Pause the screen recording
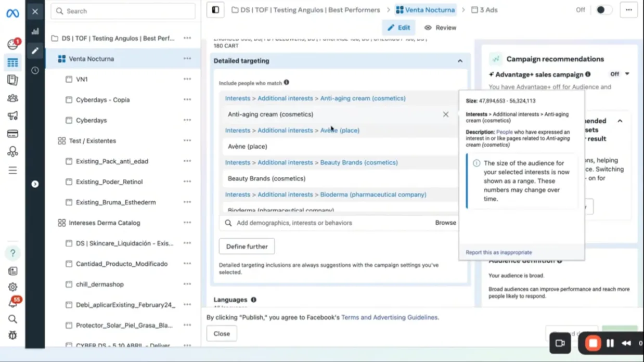644x362 pixels. point(610,343)
